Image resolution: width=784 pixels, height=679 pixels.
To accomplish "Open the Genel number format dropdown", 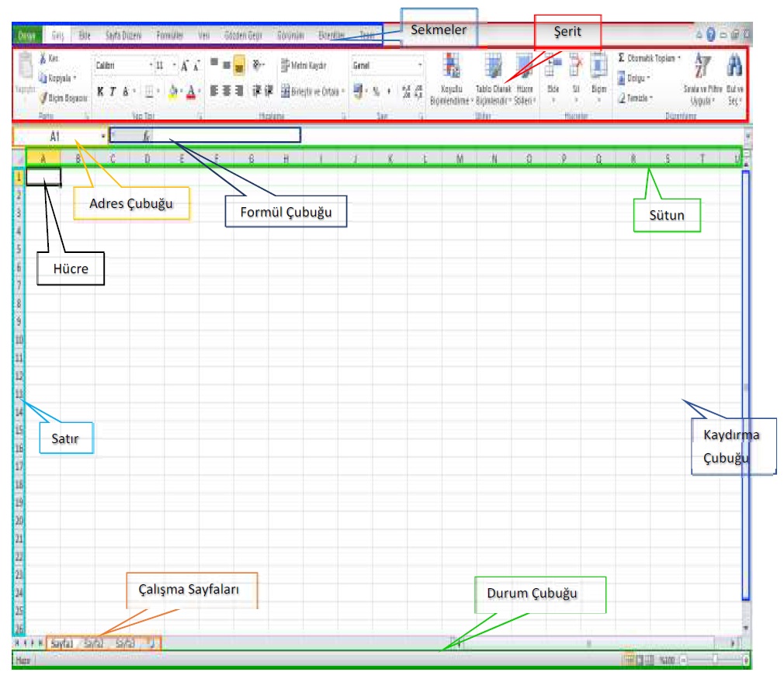I will click(x=420, y=66).
